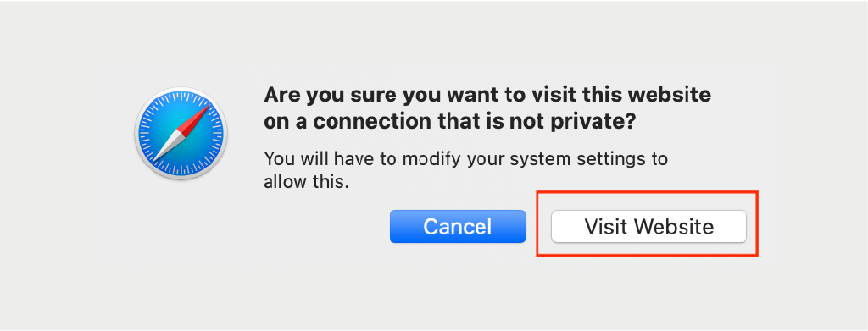
Task: Click the silver bezel ring of the Safari icon
Action: click(181, 90)
